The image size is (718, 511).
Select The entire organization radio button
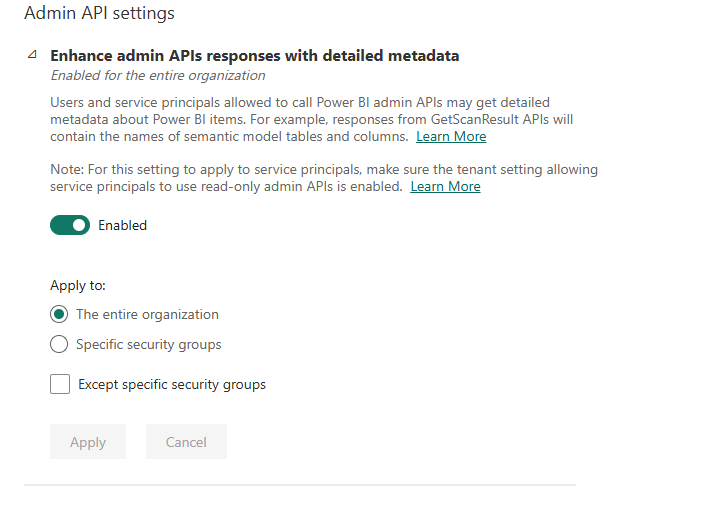pos(59,314)
